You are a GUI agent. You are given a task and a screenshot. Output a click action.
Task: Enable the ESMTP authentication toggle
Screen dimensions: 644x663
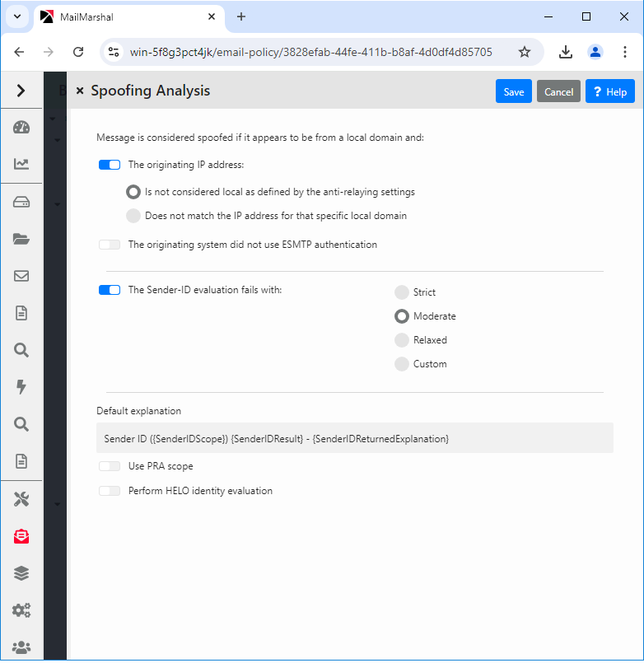(110, 245)
